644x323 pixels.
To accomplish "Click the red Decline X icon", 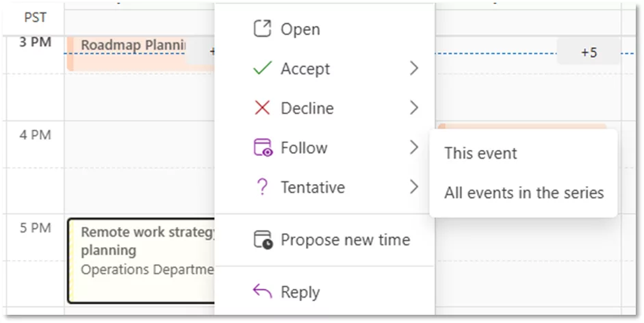I will [262, 107].
